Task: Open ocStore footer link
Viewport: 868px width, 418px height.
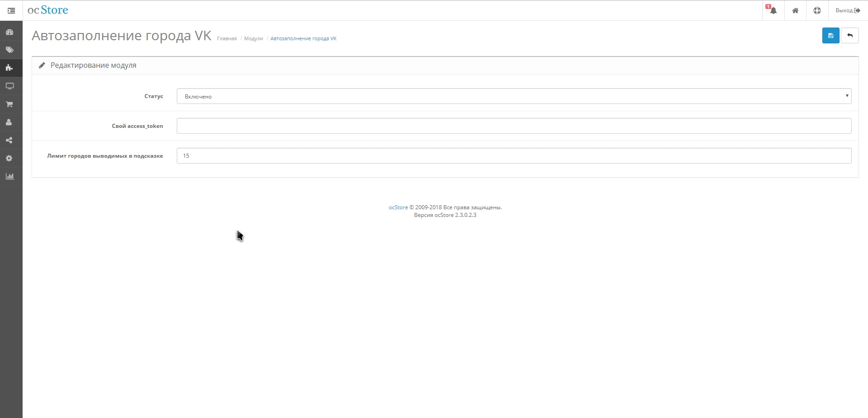Action: (398, 207)
